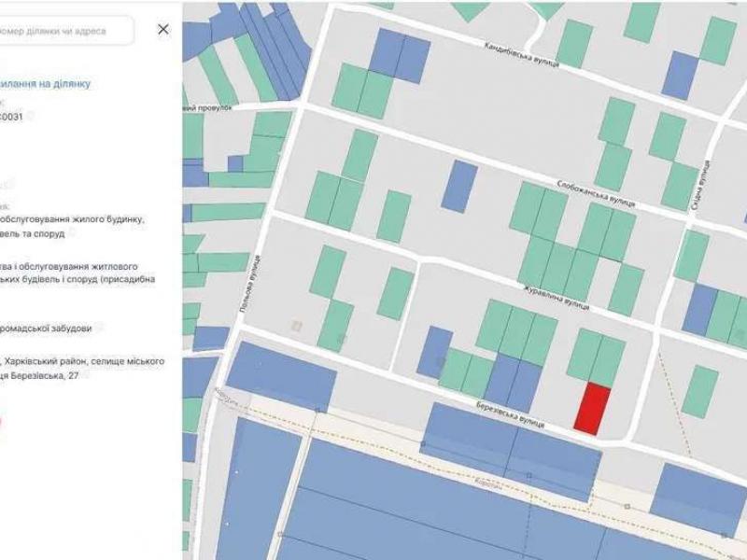The height and width of the screenshot is (560, 747).
Task: Click the info icon after 'будівель та споруд'
Action: [x=72, y=233]
